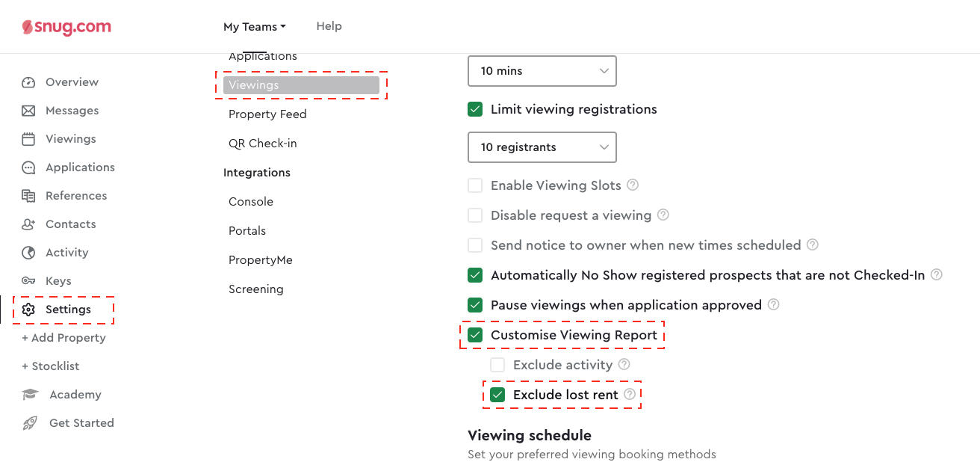Image resolution: width=980 pixels, height=468 pixels.
Task: Click the Viewings calendar icon in sidebar
Action: [x=28, y=139]
